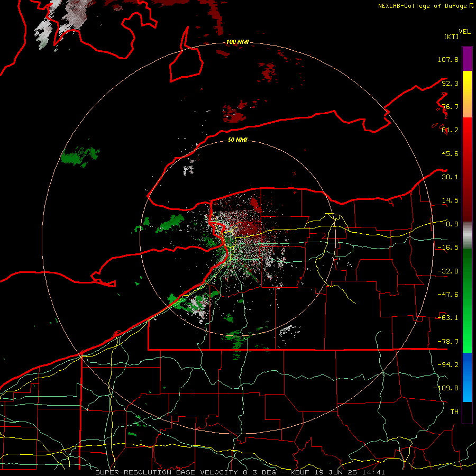The image size is (476, 476).
Task: Click the 61.2 velocity scale value
Action: coord(450,130)
